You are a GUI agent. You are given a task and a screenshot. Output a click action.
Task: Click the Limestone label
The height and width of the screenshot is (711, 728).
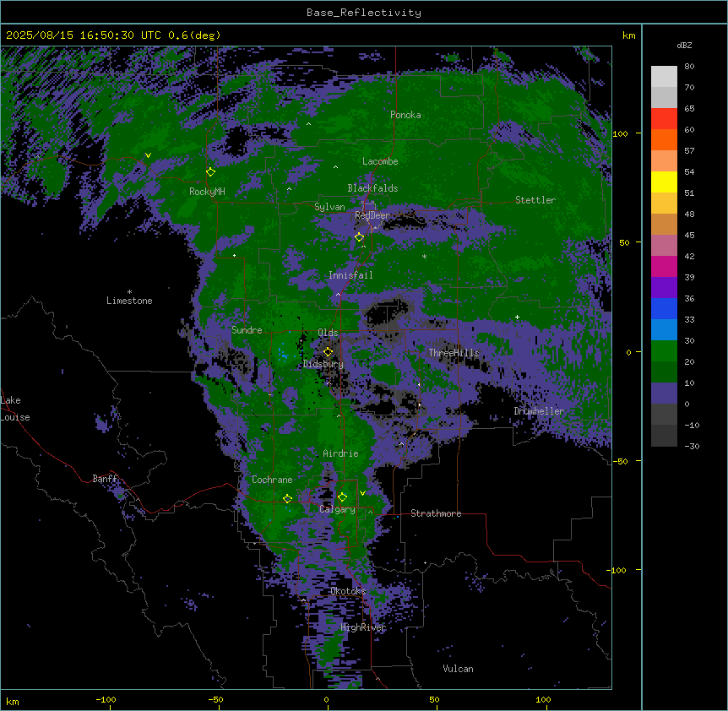point(129,301)
